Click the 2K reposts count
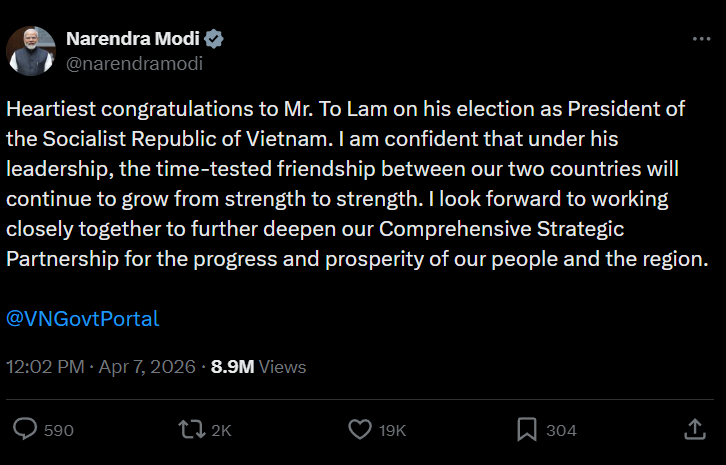Screen dimensions: 726x465 tap(221, 430)
